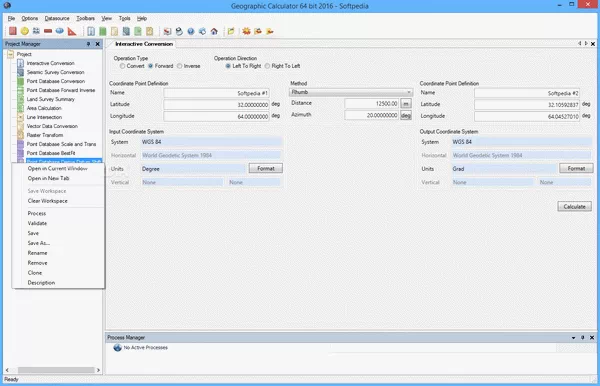Click the orange sunburst toolbar icon
Viewport: 600px width, 386px height.
click(x=246, y=31)
